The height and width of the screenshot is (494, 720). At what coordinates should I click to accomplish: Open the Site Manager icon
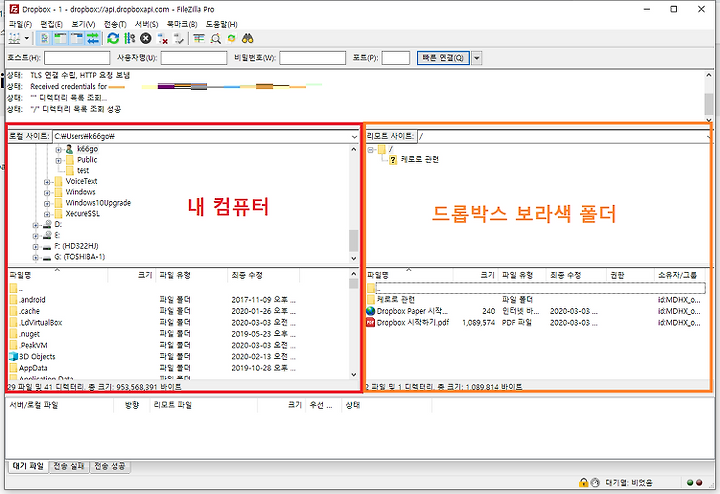pos(14,39)
